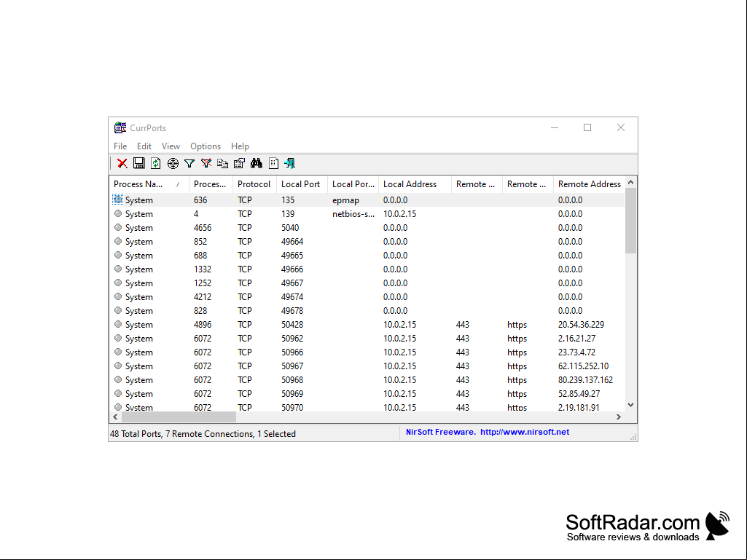Copy selected items using the copy icon
Image resolution: width=747 pixels, height=560 pixels.
tap(222, 163)
